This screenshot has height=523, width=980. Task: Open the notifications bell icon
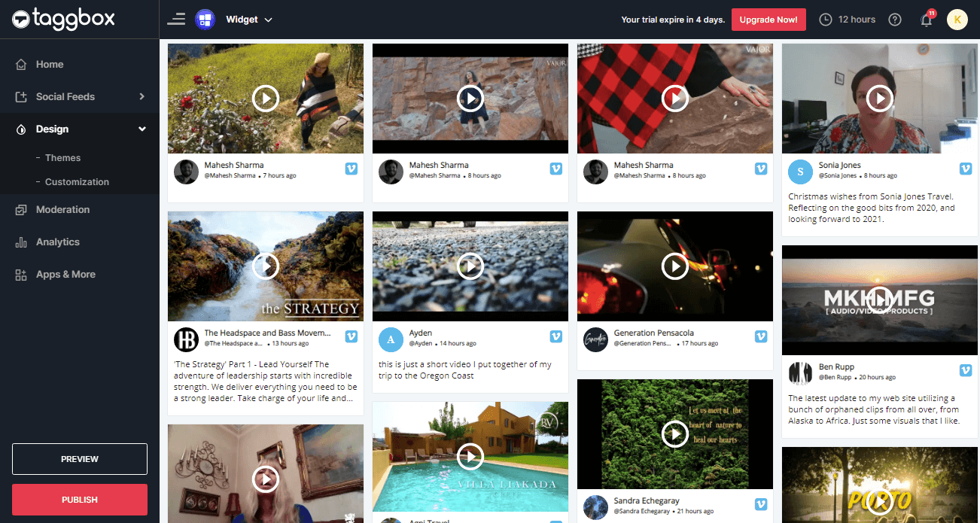coord(927,20)
